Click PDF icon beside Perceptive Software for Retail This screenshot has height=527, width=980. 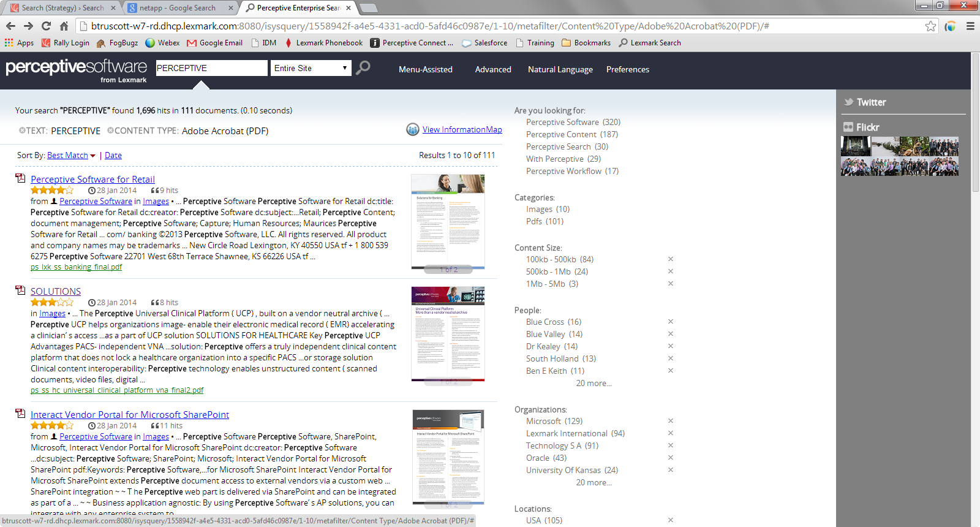(x=20, y=178)
